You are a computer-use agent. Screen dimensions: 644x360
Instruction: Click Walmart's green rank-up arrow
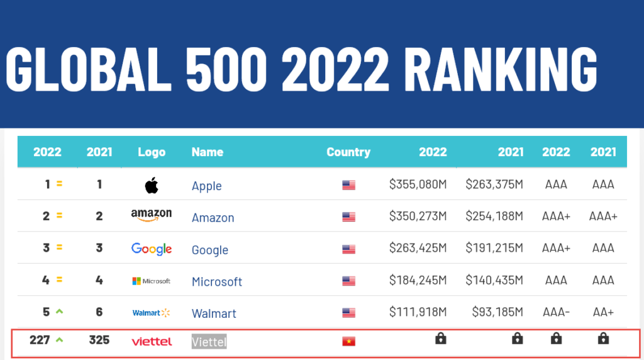click(x=60, y=311)
